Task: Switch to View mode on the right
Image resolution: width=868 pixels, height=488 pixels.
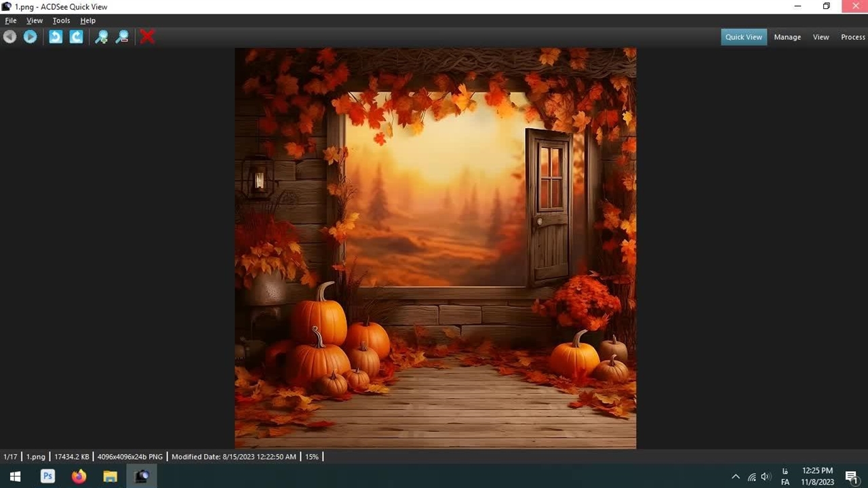Action: coord(821,37)
